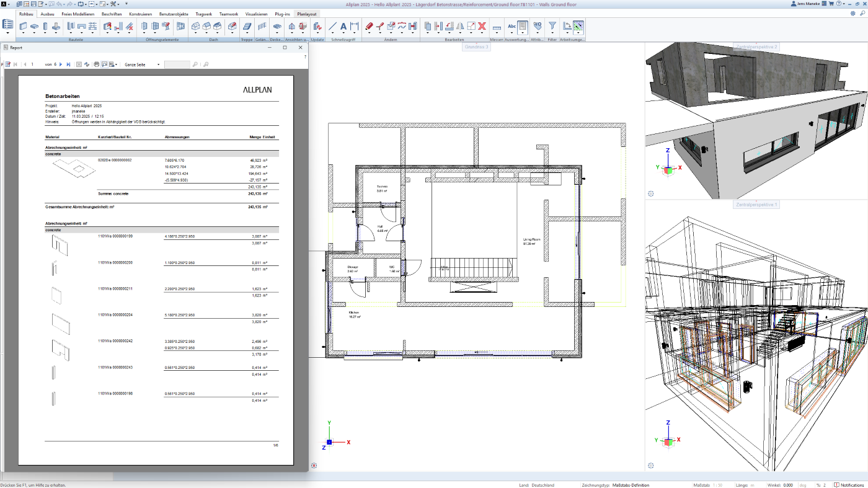Open the Visualisieren tab
868x488 pixels.
pyautogui.click(x=256, y=14)
